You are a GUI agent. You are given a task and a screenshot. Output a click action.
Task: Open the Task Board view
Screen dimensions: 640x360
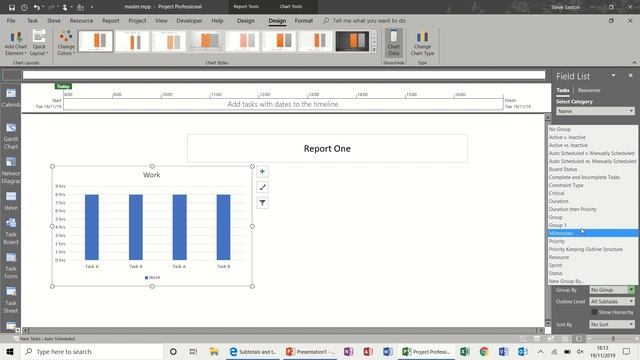11,231
